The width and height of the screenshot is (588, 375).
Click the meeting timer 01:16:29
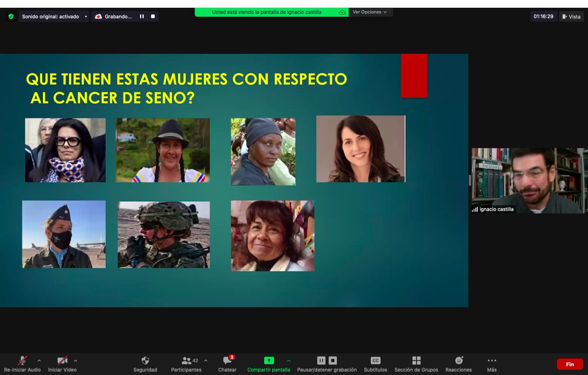(x=543, y=16)
